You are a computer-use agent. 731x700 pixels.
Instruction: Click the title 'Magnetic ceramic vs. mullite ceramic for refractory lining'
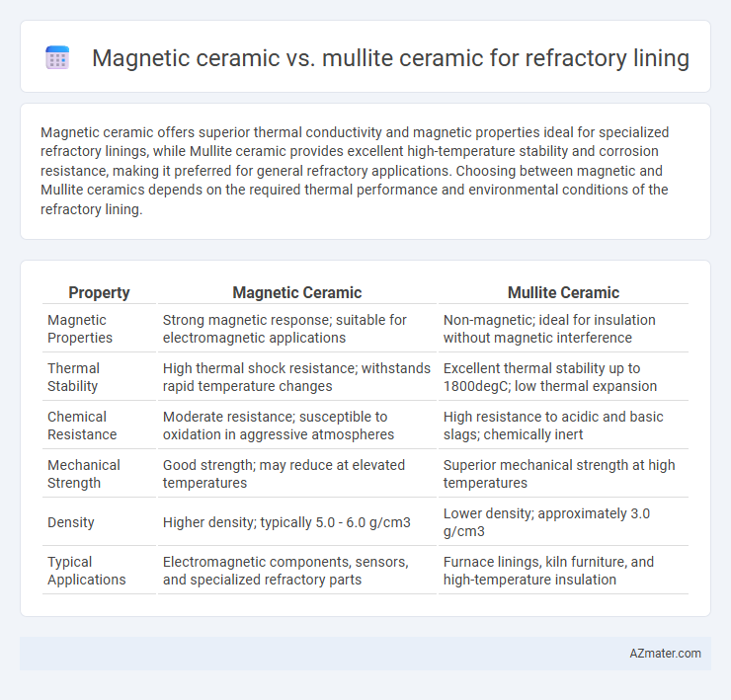pos(390,58)
